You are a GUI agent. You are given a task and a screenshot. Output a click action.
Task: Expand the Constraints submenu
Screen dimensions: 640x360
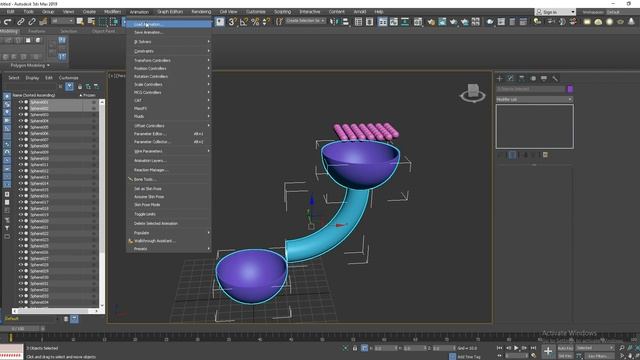(169, 51)
